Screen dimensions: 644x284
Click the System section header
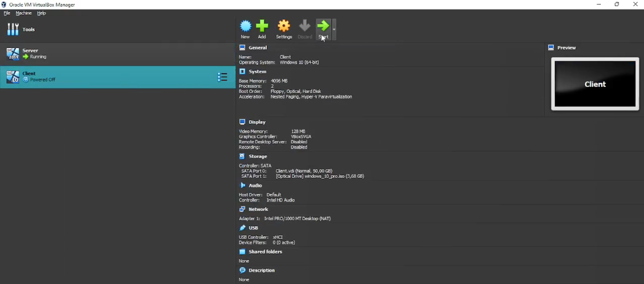257,72
